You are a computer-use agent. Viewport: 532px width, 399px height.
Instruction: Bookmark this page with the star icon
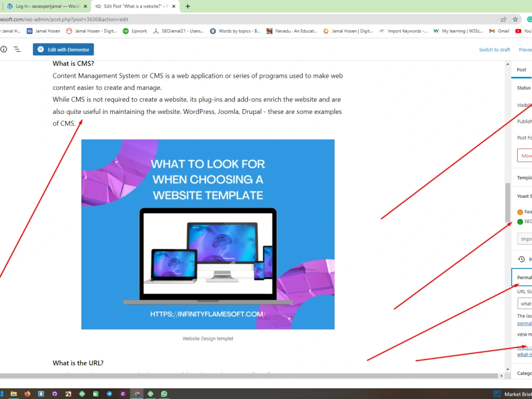pyautogui.click(x=516, y=19)
